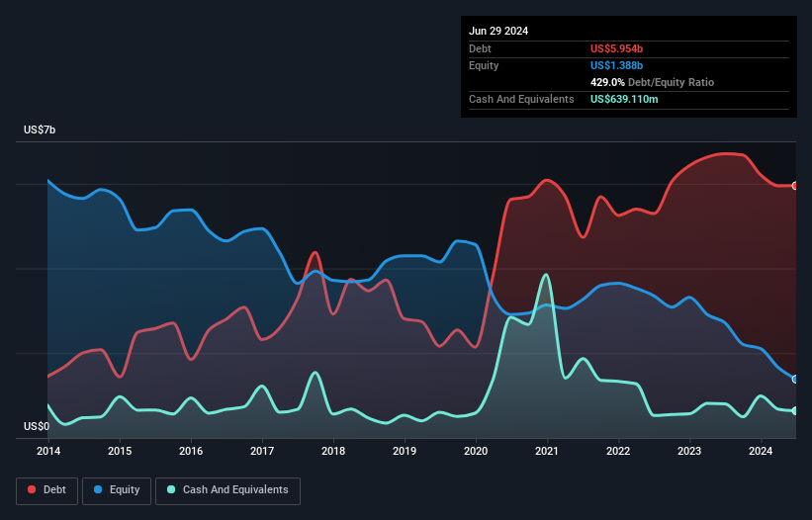Click the US$0 y-axis label

[x=37, y=426]
